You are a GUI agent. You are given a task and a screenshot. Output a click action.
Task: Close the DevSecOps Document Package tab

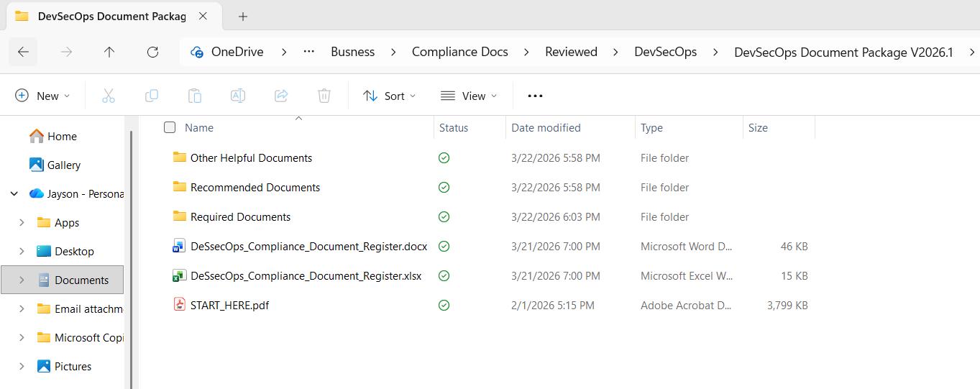tap(203, 16)
